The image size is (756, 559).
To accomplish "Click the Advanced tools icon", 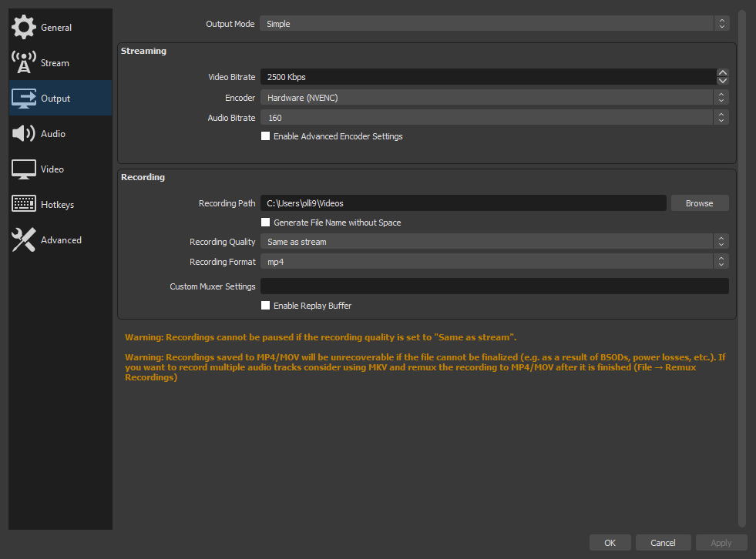I will tap(24, 239).
